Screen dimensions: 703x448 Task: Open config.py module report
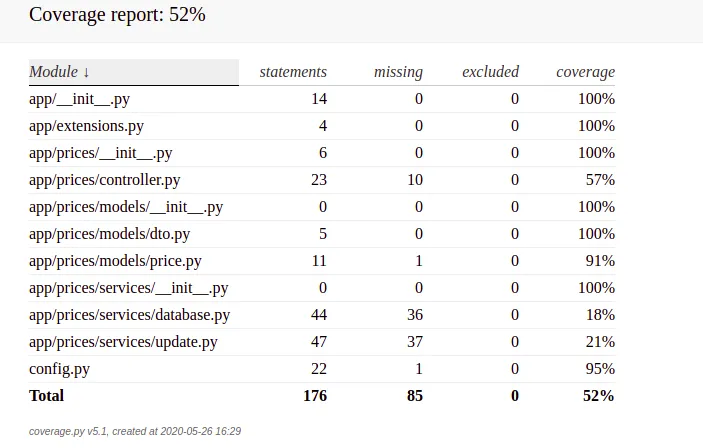[60, 369]
